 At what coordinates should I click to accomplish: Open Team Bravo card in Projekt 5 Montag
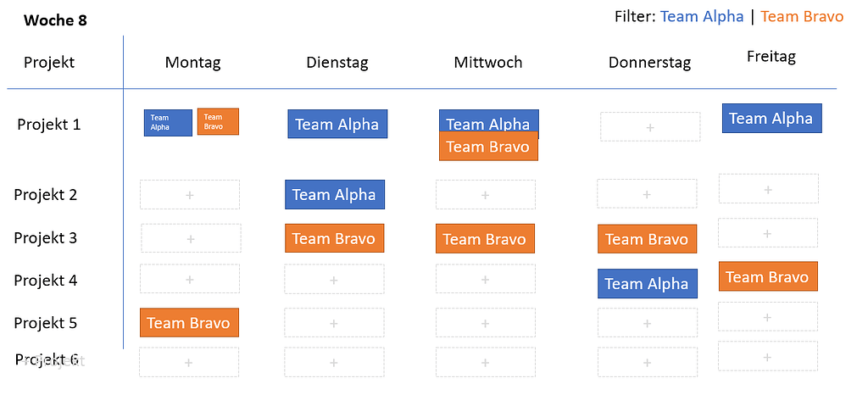click(x=189, y=323)
